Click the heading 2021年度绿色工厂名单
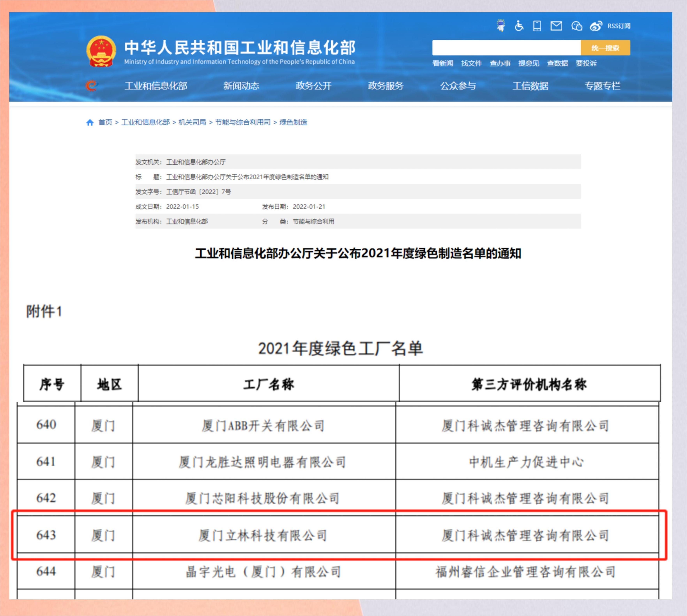Viewport: 687px width, 616px height. click(340, 348)
